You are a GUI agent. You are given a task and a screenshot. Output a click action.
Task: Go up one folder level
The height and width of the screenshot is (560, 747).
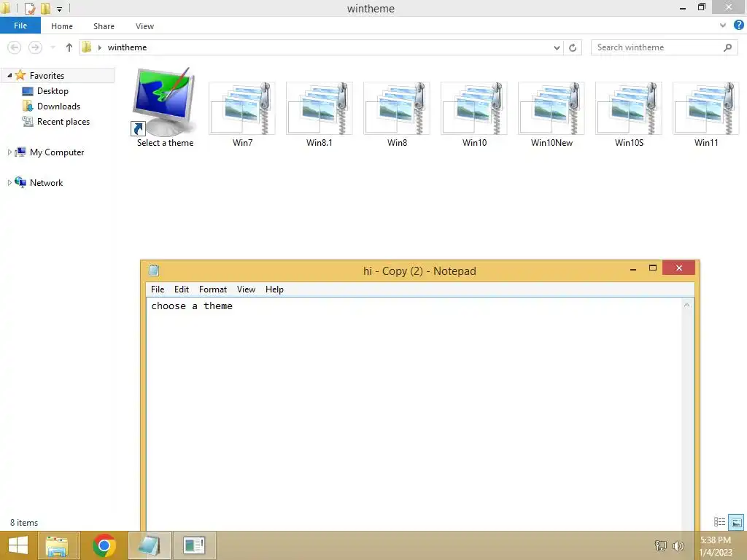(69, 47)
